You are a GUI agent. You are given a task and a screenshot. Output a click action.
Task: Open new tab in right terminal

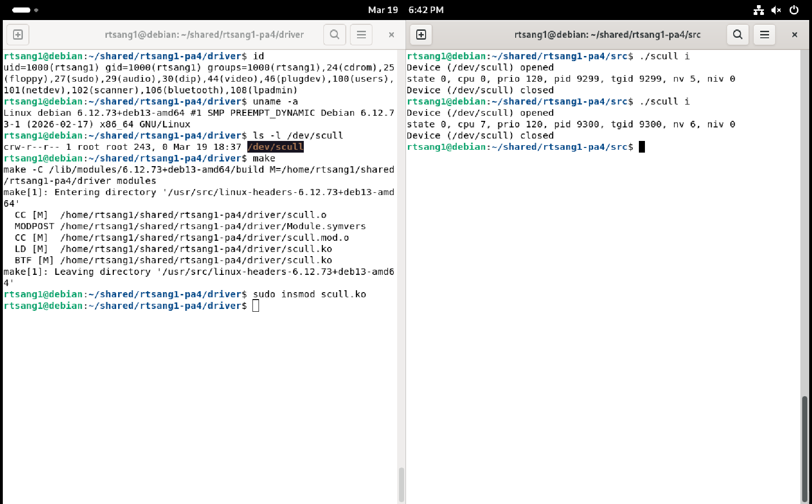[421, 35]
